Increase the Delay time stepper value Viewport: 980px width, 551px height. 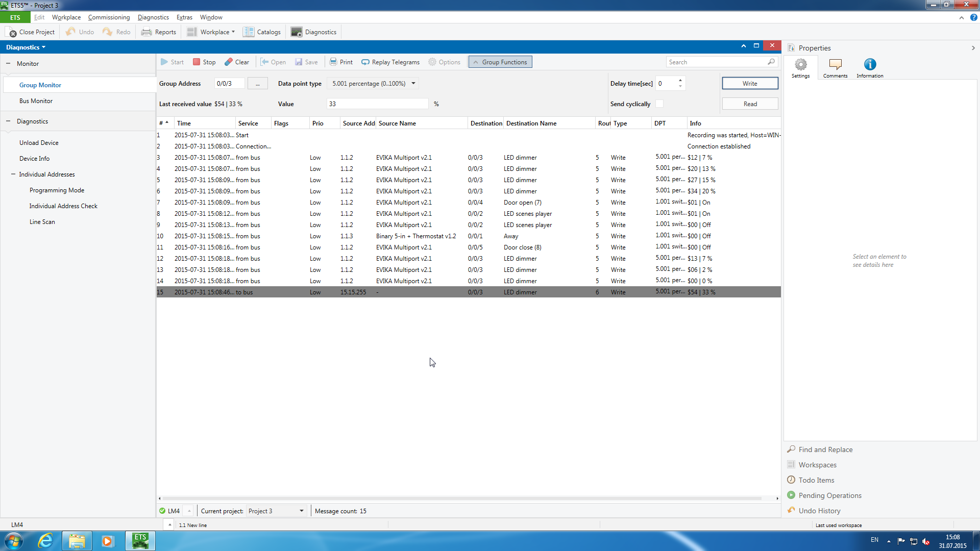pos(680,80)
